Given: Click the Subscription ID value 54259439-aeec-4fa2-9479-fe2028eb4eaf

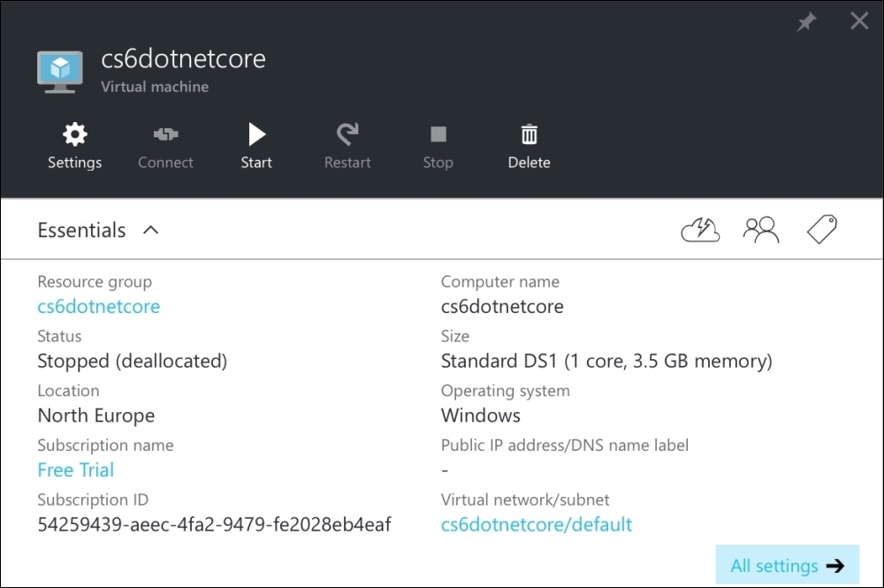Looking at the screenshot, I should point(214,524).
